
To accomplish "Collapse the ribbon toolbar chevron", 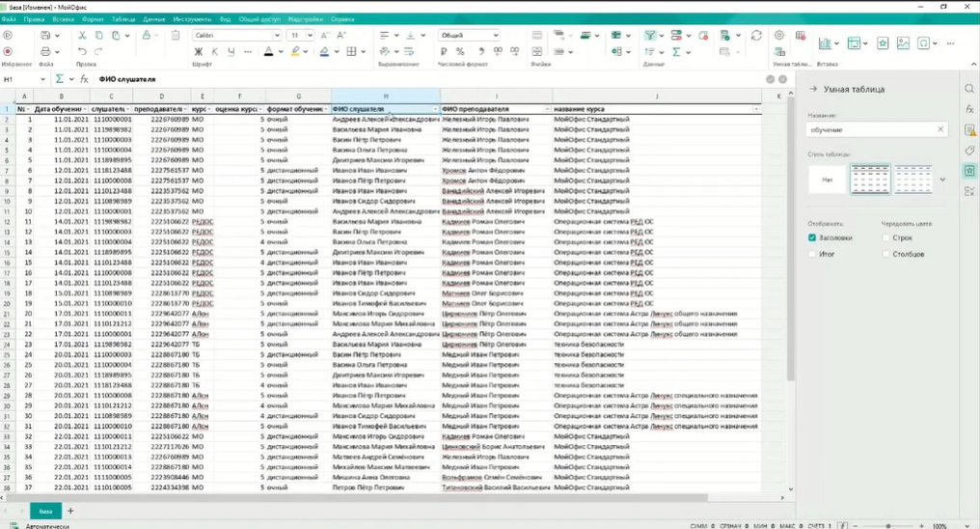I will click(x=973, y=65).
